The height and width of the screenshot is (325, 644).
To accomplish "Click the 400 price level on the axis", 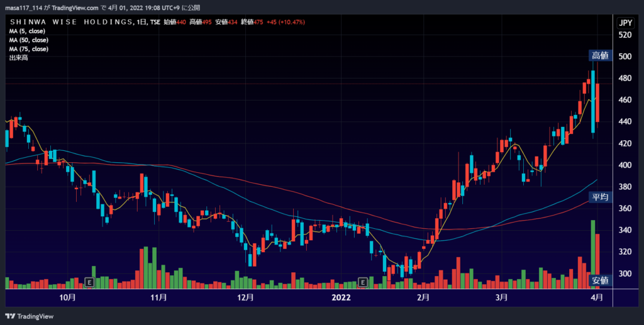I will point(625,165).
